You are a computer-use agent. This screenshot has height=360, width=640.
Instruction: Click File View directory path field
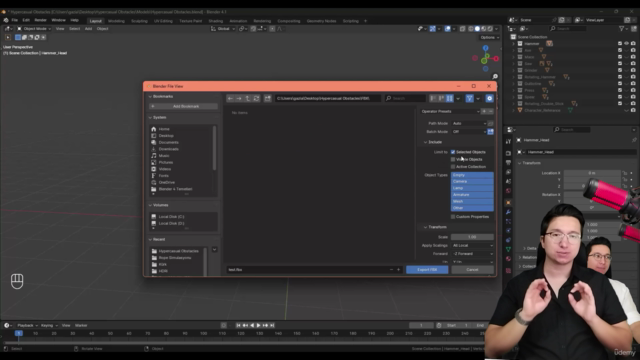328,98
